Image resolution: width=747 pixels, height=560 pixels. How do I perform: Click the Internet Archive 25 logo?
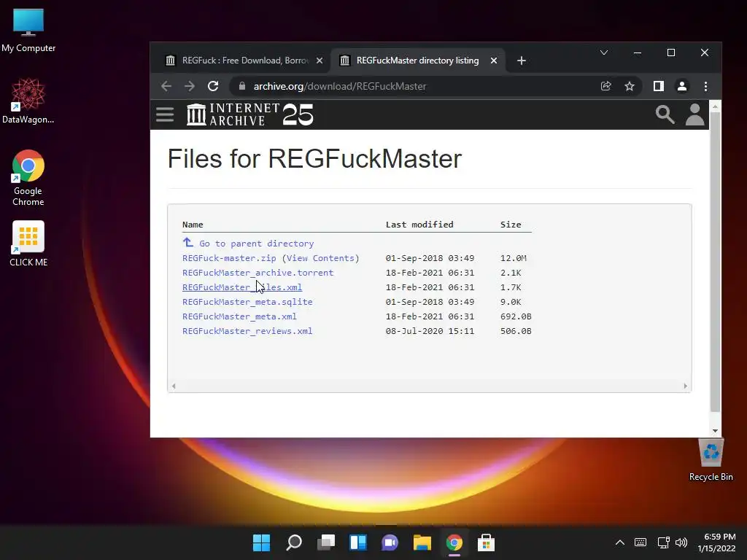click(250, 114)
